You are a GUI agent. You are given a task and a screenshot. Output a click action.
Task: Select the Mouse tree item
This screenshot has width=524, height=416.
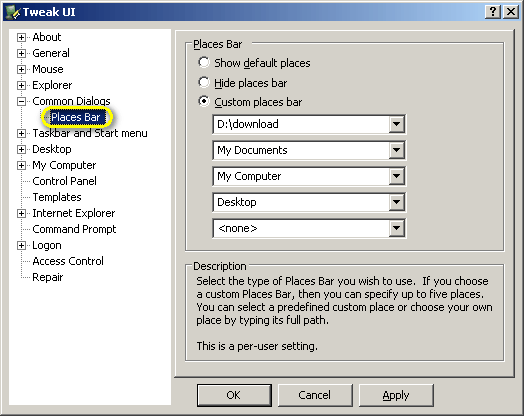click(x=48, y=69)
